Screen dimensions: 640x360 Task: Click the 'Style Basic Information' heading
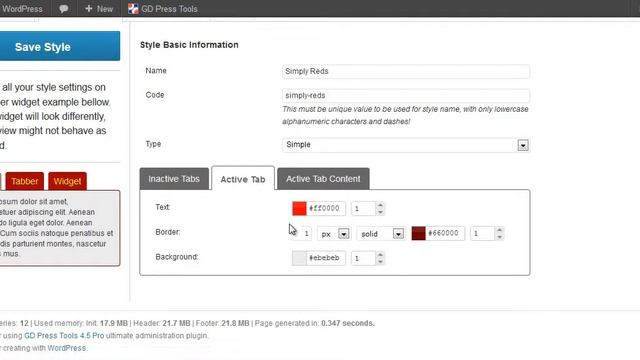tap(189, 45)
